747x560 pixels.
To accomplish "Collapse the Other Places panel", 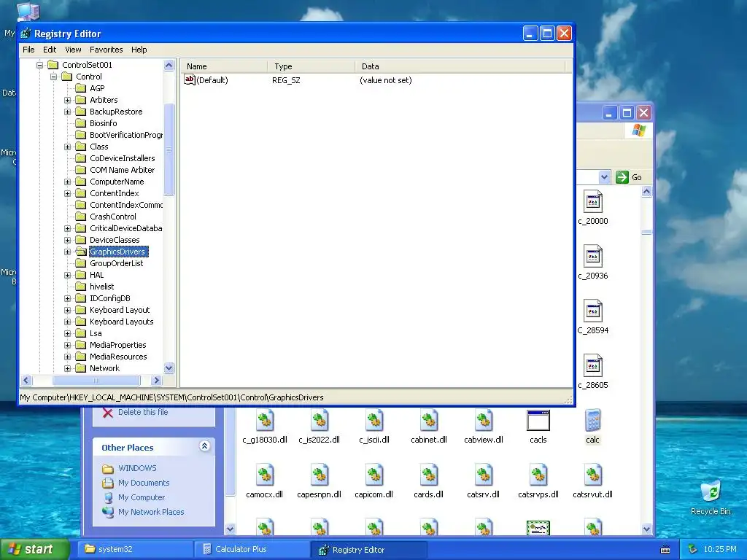I will tap(204, 446).
